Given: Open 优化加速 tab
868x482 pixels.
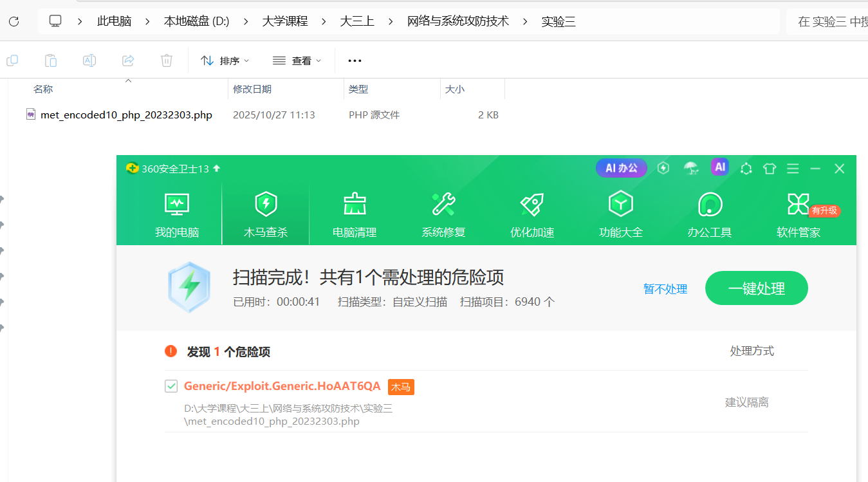Looking at the screenshot, I should click(532, 215).
